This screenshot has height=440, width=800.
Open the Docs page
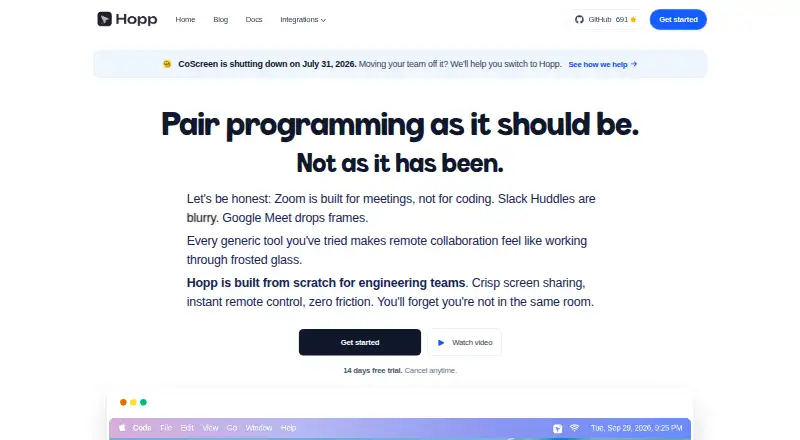coord(254,19)
